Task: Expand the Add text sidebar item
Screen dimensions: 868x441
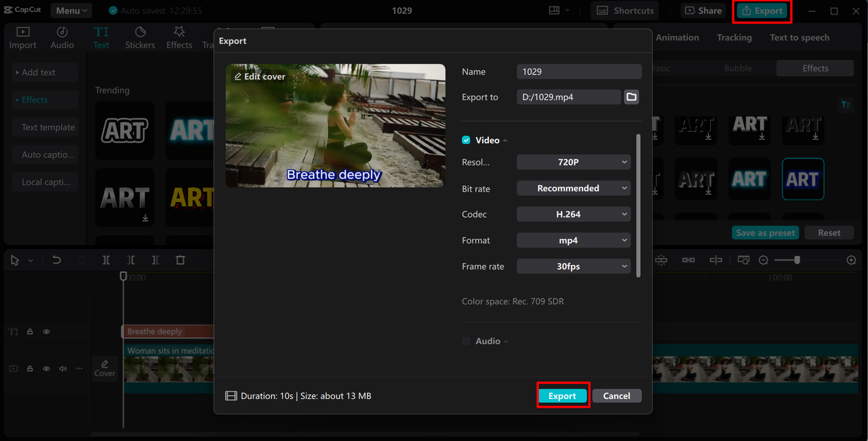Action: pyautogui.click(x=45, y=72)
